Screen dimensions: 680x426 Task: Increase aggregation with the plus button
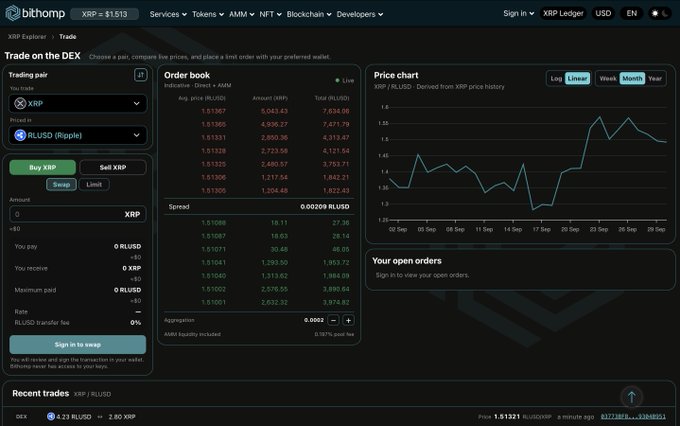348,320
